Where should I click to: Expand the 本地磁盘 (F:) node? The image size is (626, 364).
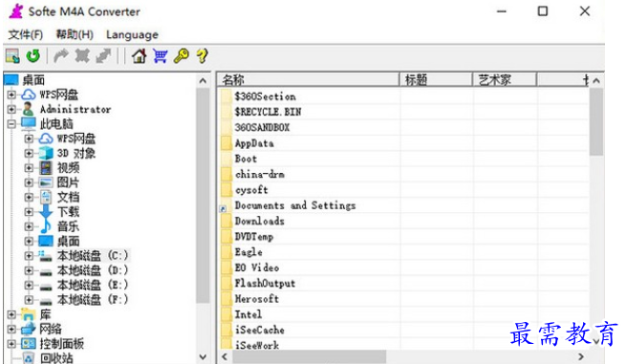29,299
